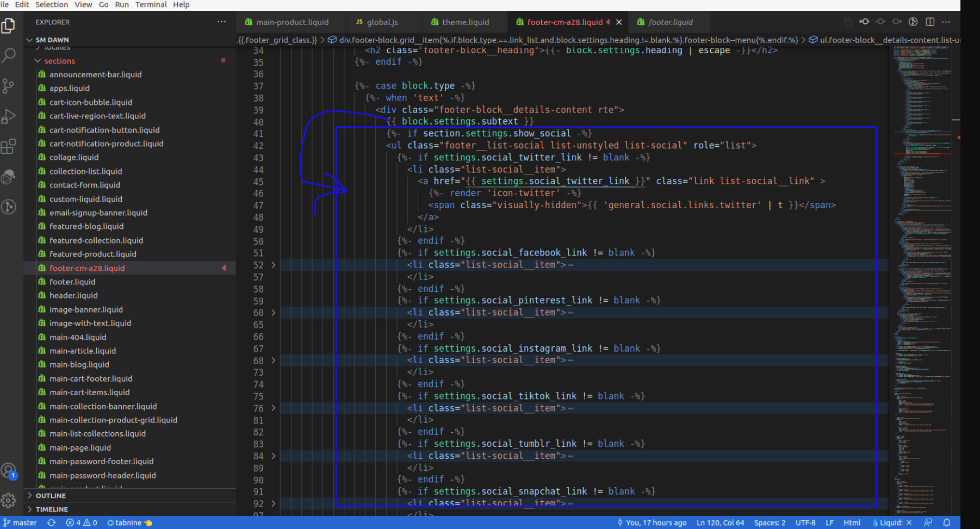Expand the TIMELINE panel
The width and height of the screenshot is (980, 529).
tap(52, 509)
